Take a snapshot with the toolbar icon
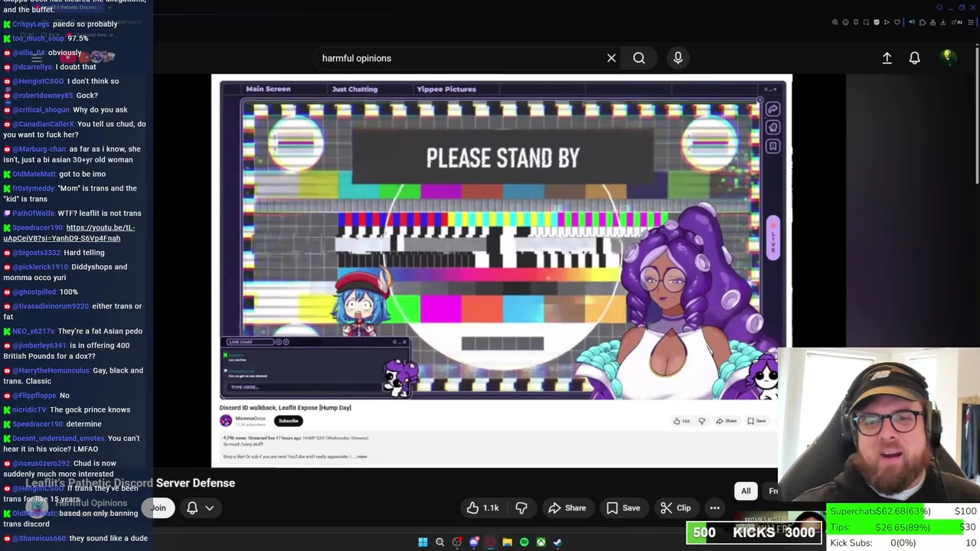Screen dimensions: 980x551 click(x=866, y=22)
